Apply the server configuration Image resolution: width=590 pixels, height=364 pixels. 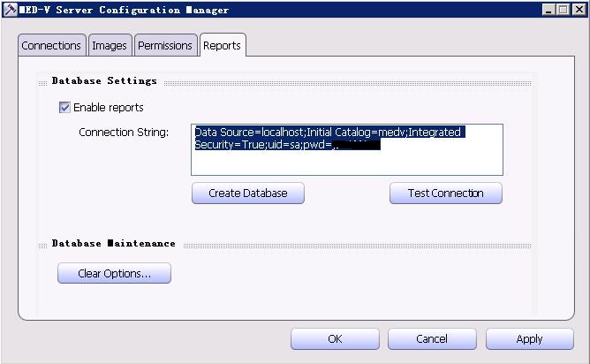[529, 338]
